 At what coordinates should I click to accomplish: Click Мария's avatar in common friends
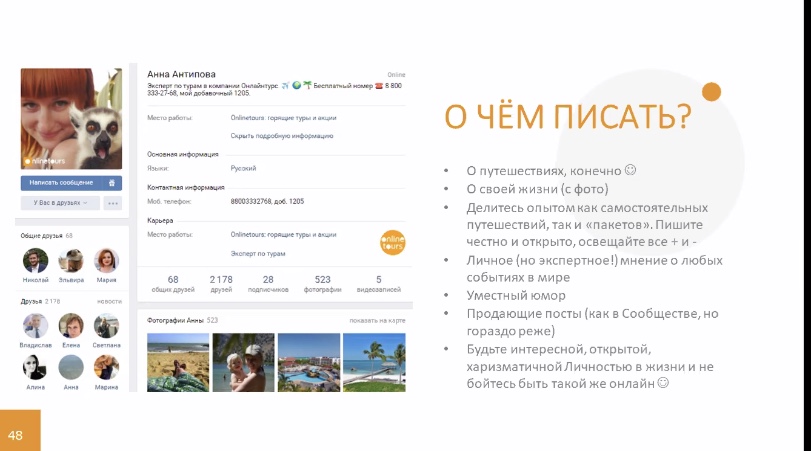(x=106, y=260)
